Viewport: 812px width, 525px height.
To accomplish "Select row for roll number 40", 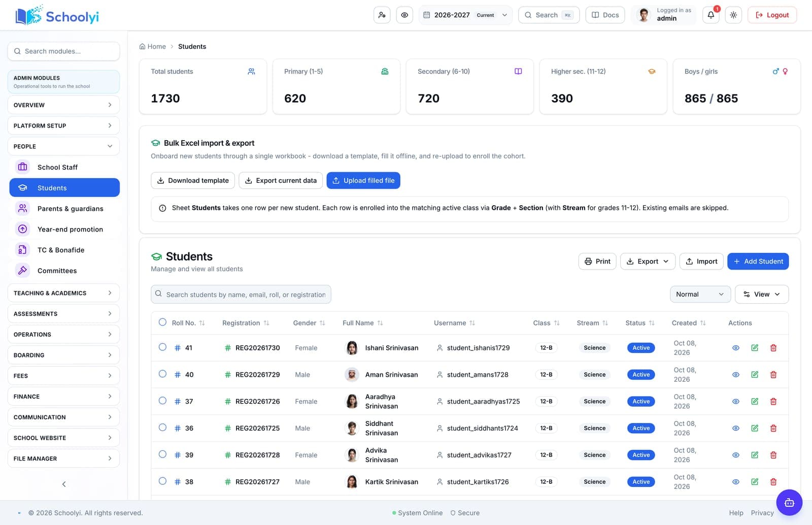I will (162, 374).
